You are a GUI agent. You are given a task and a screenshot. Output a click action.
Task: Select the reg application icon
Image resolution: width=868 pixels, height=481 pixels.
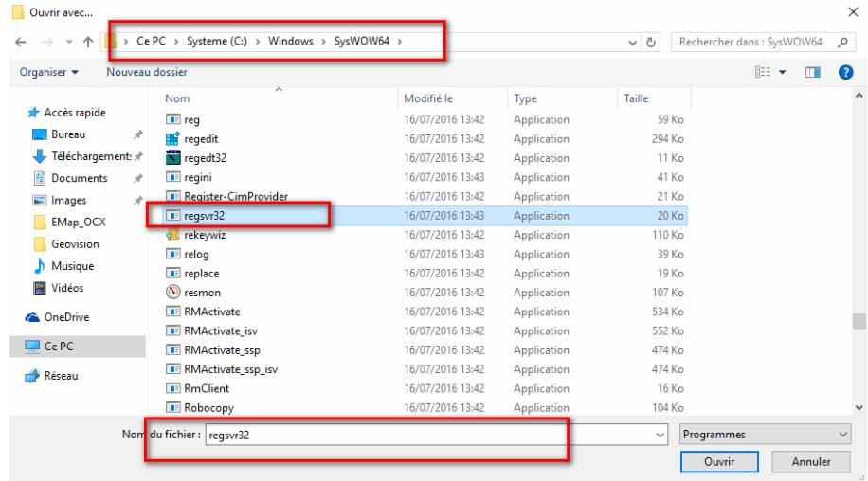tap(173, 119)
